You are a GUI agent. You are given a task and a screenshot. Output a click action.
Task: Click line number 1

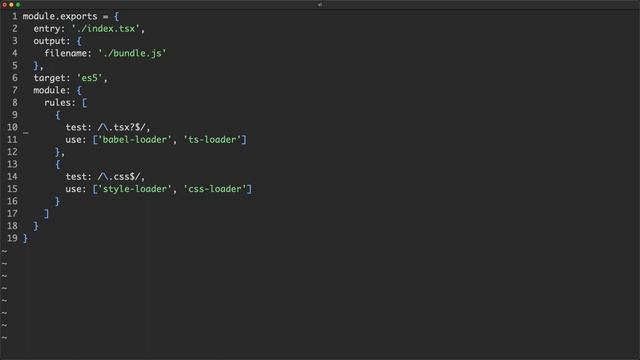15,17
